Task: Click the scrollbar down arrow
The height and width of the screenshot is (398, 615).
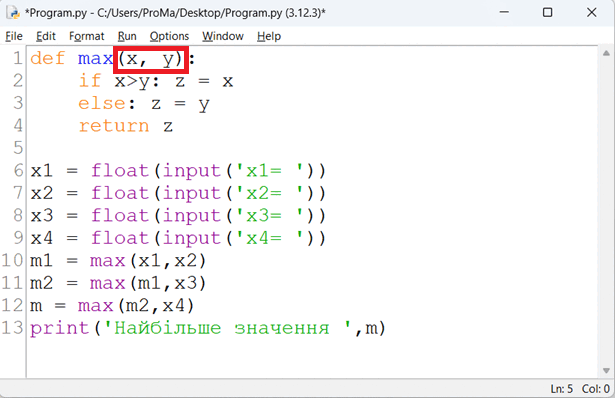Action: (606, 371)
